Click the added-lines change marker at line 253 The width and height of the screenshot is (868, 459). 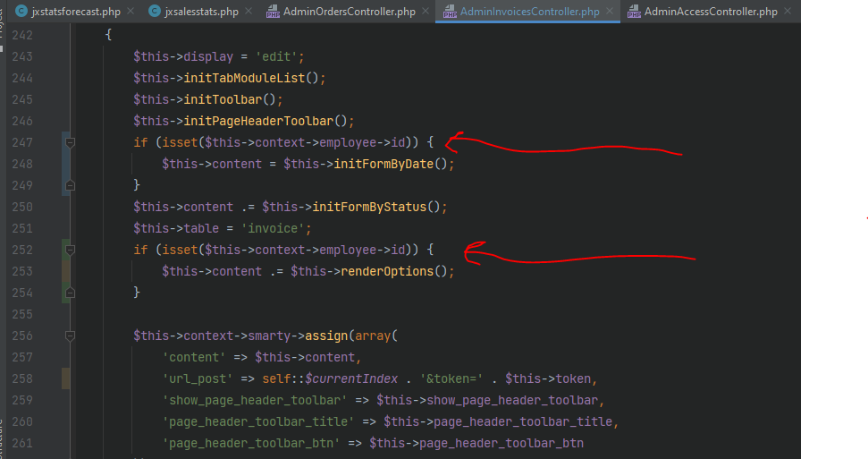65,272
